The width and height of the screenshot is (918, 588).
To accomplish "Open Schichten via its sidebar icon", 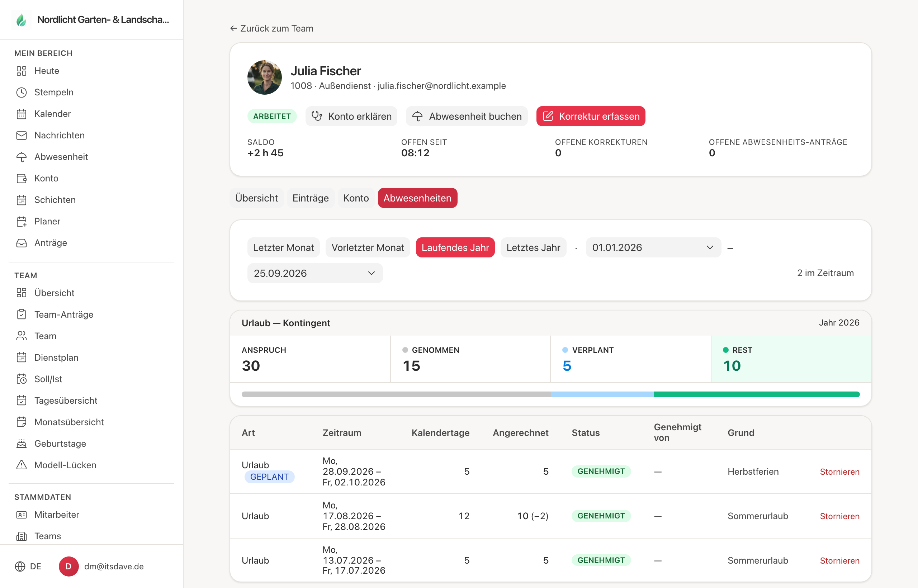I will [x=22, y=200].
